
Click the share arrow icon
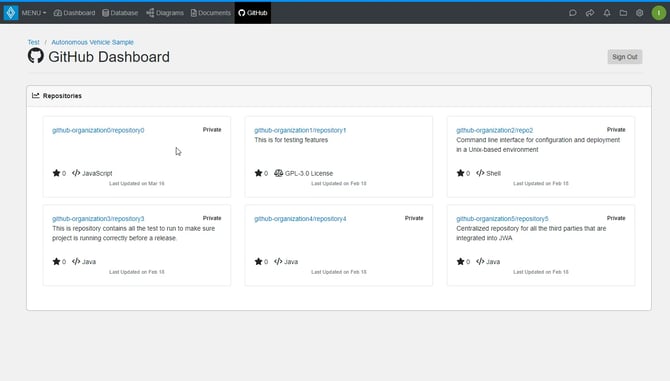pos(590,13)
